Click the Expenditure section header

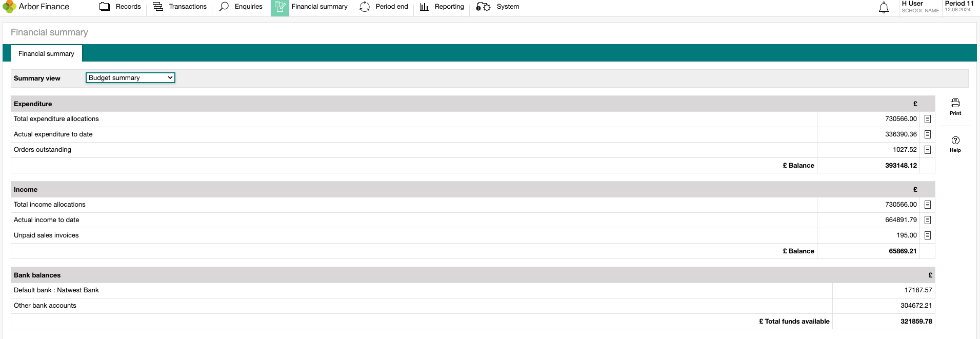tap(473, 104)
